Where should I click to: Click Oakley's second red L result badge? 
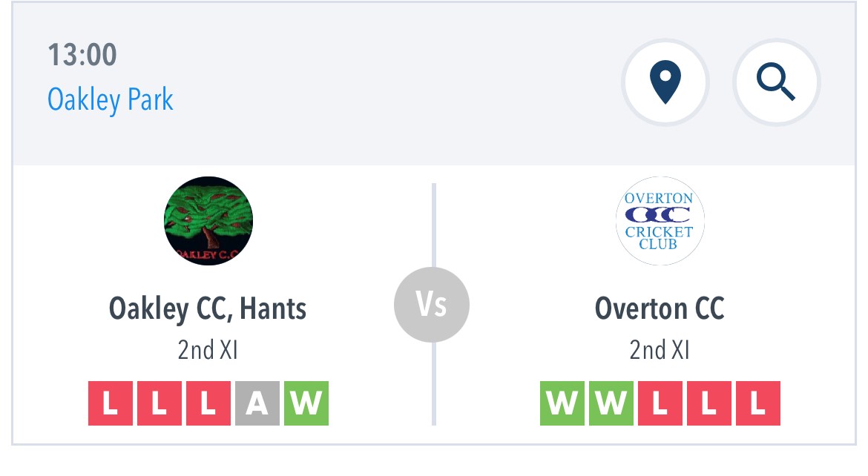(x=160, y=403)
